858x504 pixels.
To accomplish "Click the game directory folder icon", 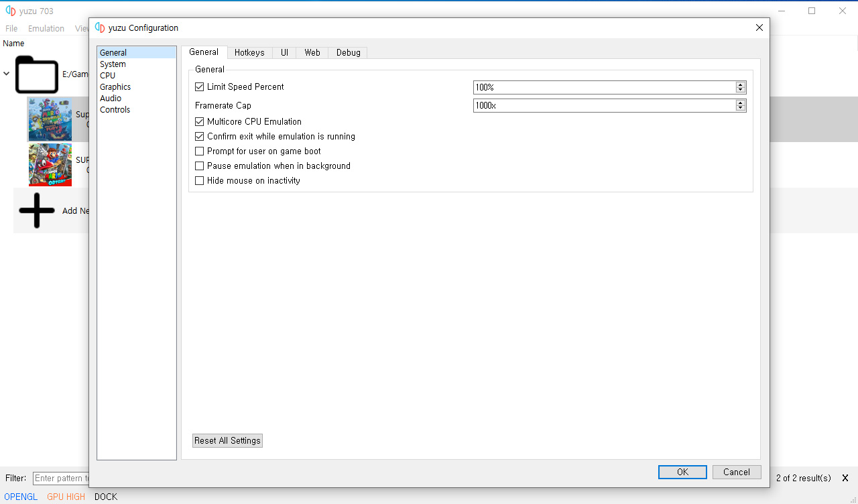I will click(x=36, y=74).
